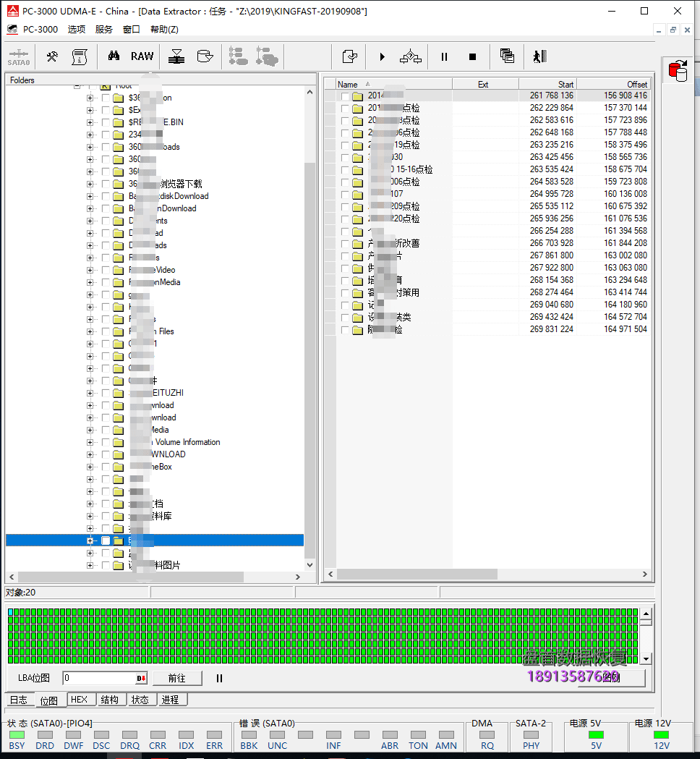Click the flowchart question-mark icon
The width and height of the screenshot is (700, 759).
(411, 56)
